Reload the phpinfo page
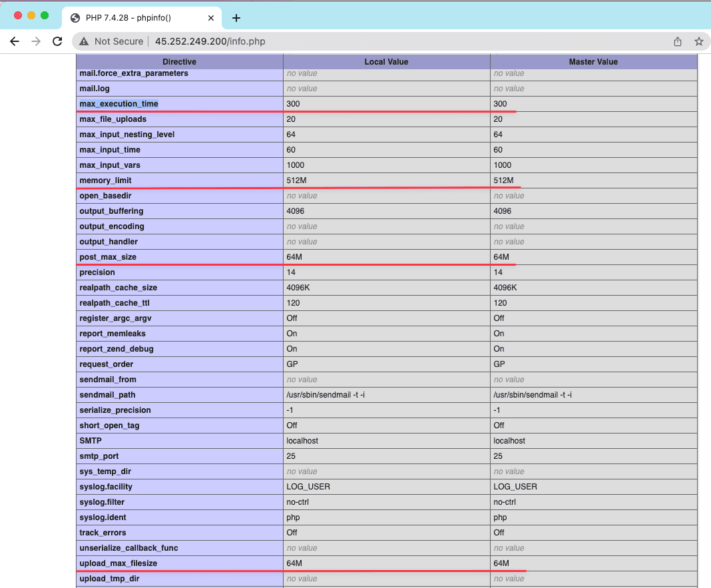The height and width of the screenshot is (588, 711). point(57,41)
